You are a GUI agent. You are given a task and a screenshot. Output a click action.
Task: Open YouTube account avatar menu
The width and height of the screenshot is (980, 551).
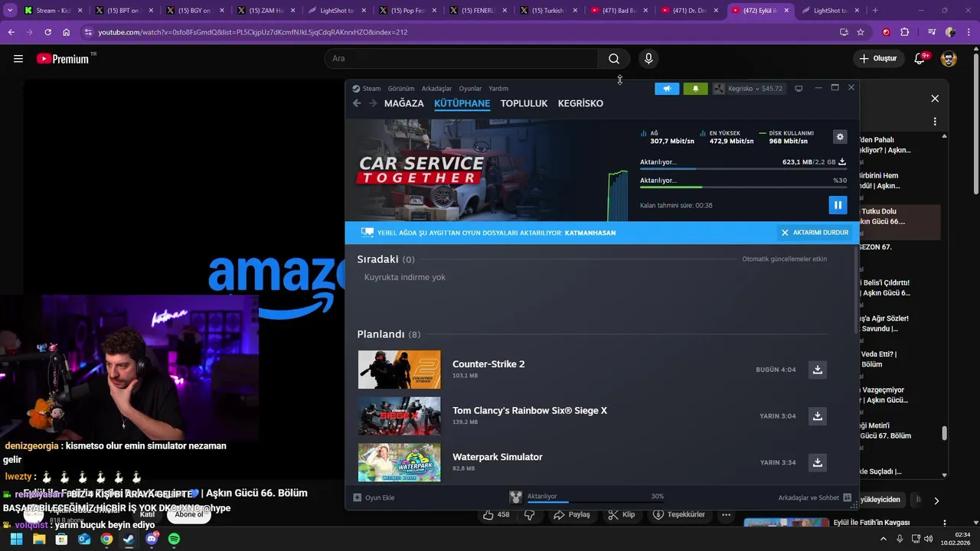click(949, 59)
